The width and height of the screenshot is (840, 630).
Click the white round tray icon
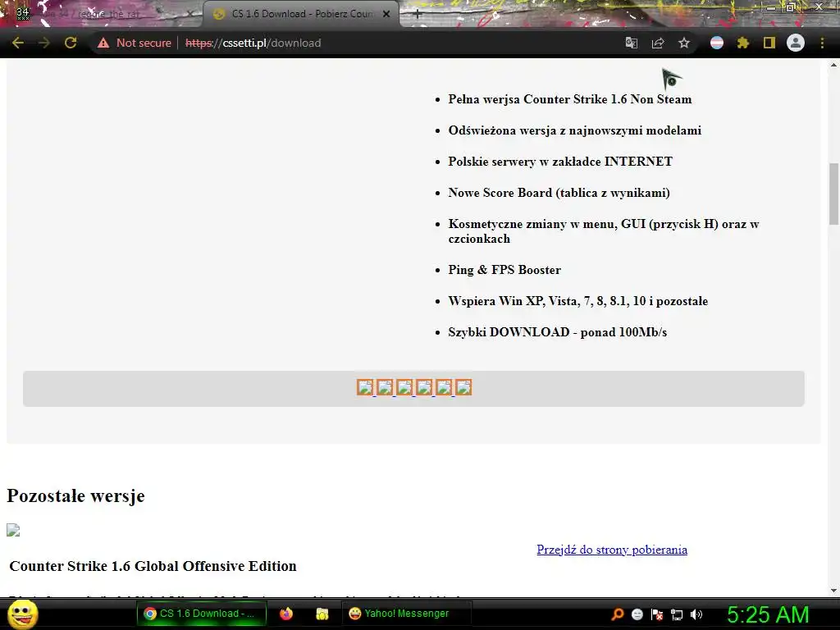[637, 614]
